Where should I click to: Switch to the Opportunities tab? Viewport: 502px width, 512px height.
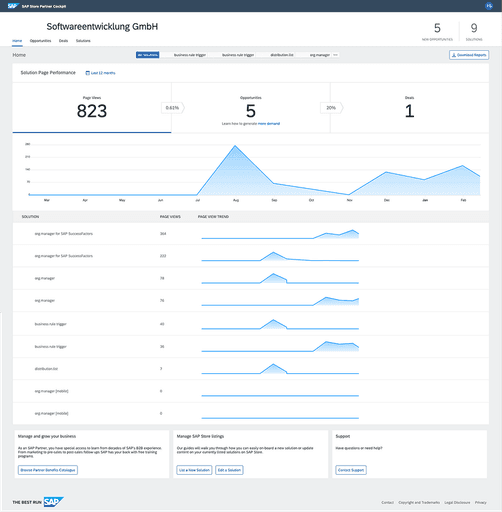40,41
